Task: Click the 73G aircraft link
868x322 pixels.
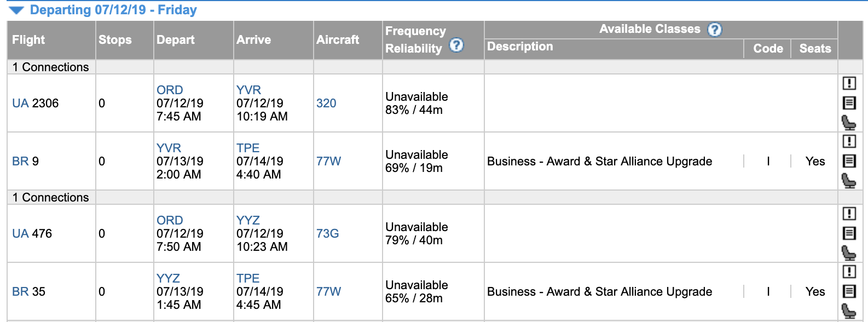Action: [327, 233]
